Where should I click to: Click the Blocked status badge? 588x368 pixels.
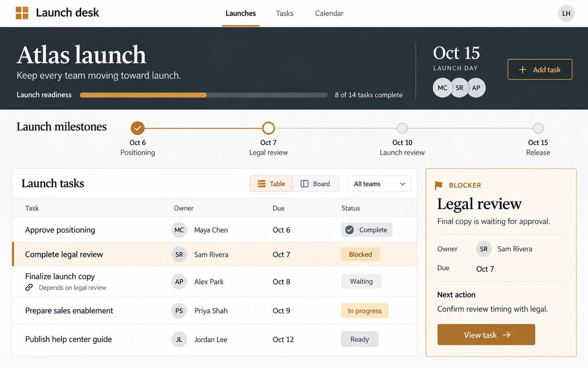click(x=360, y=254)
